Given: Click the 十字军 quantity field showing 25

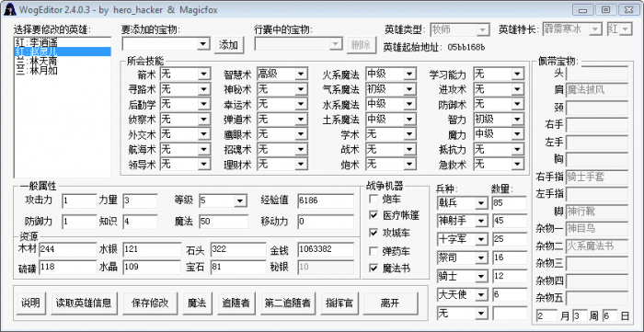Looking at the screenshot, I should click(x=510, y=239).
